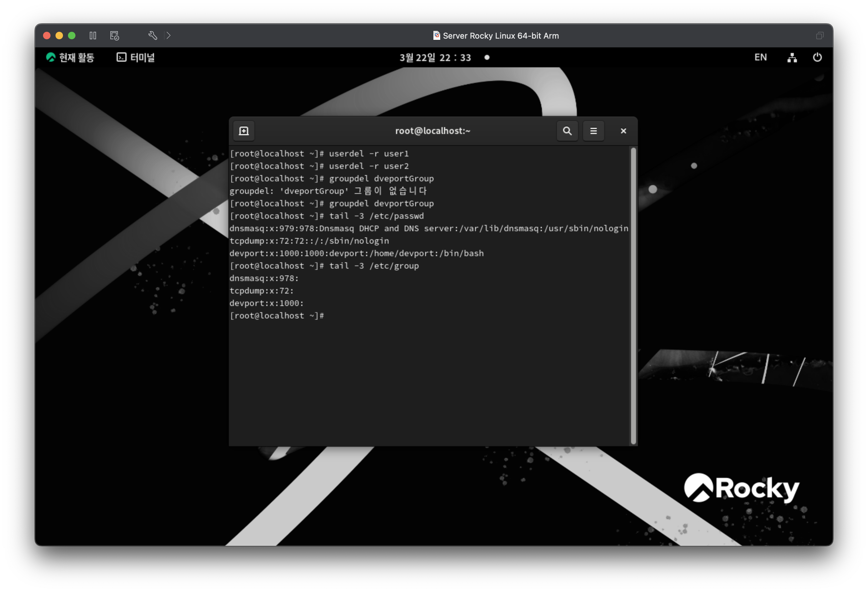Open VM snapshot manager icon
This screenshot has width=868, height=592.
[114, 36]
